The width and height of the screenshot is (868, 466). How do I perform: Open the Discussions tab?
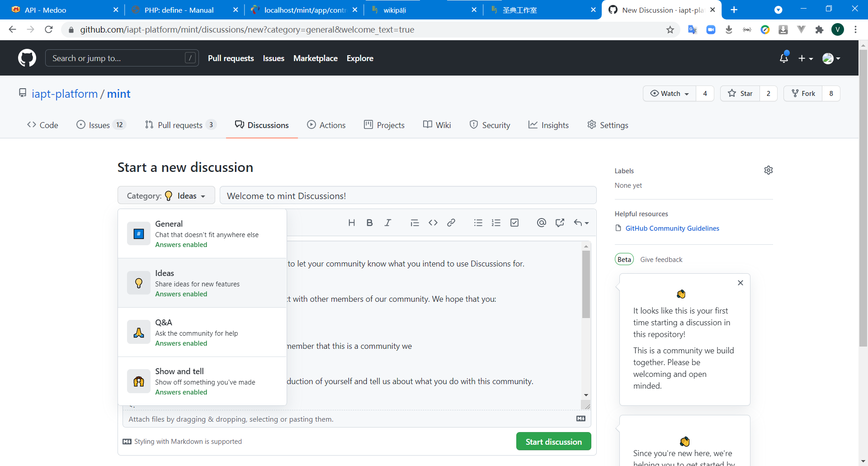(x=262, y=125)
